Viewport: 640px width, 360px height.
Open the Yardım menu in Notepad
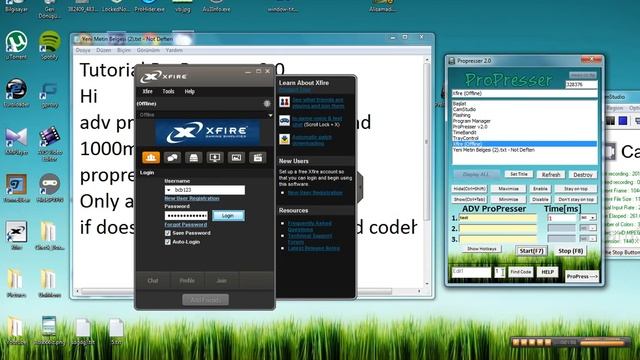coord(174,50)
